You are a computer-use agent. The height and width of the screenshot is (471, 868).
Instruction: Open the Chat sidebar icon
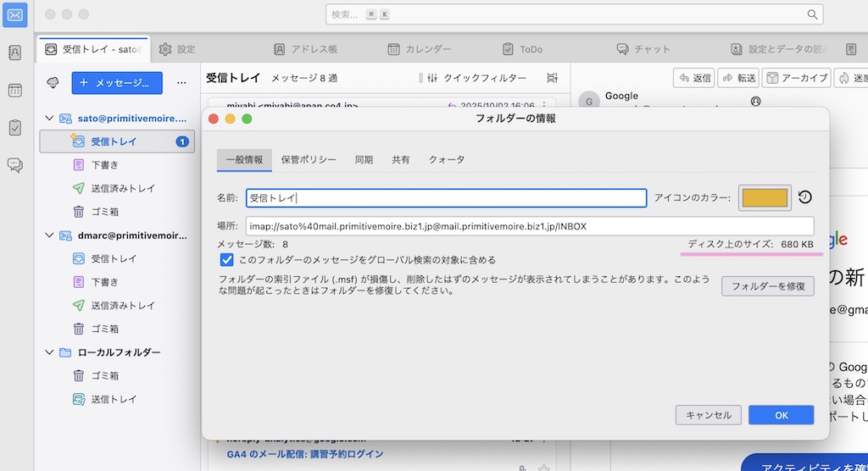point(15,165)
